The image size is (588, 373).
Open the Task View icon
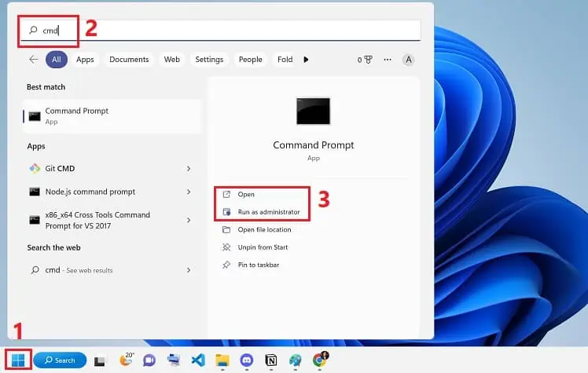(101, 360)
